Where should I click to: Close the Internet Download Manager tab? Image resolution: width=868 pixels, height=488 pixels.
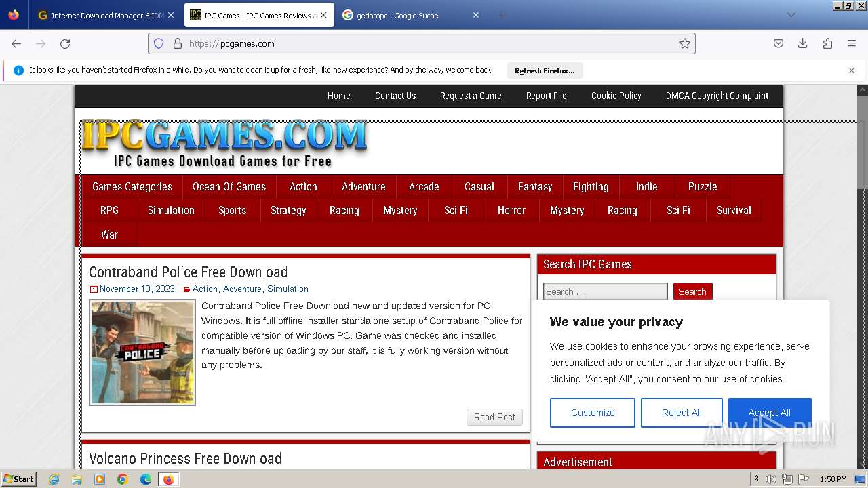click(x=170, y=15)
